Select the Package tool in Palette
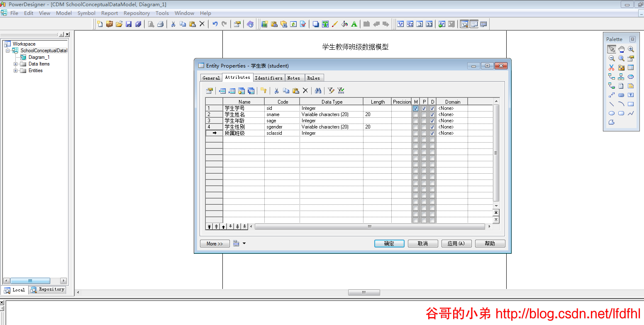 click(x=621, y=68)
